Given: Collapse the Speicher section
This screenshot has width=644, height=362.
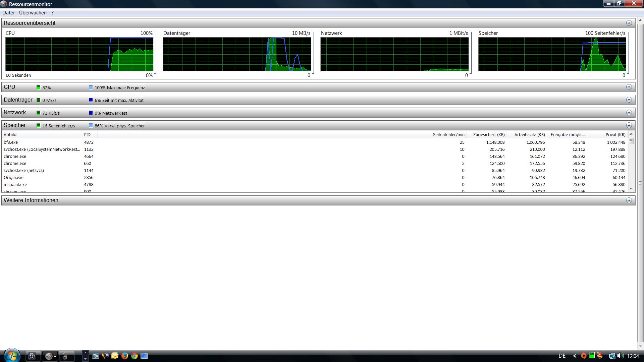Looking at the screenshot, I should pyautogui.click(x=629, y=125).
